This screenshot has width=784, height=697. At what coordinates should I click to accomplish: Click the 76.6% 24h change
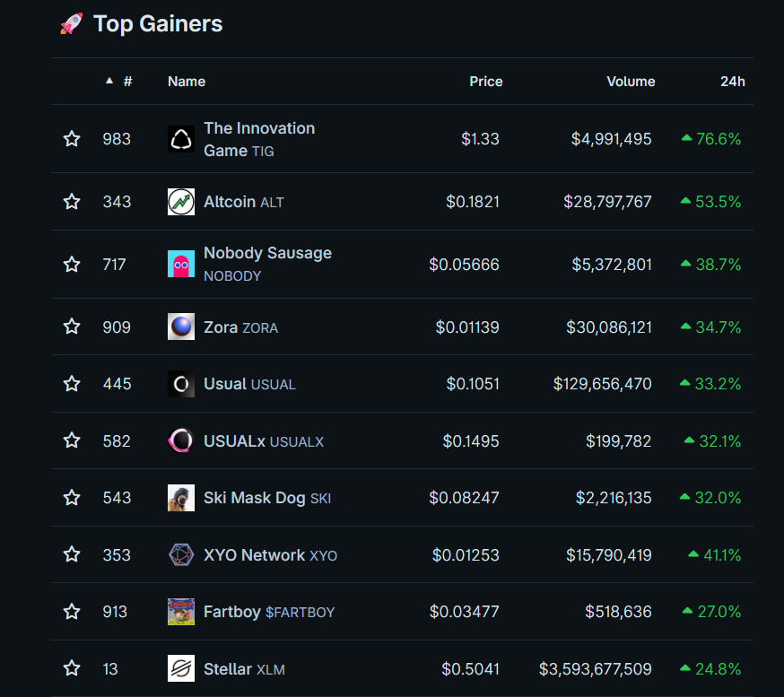pos(711,138)
